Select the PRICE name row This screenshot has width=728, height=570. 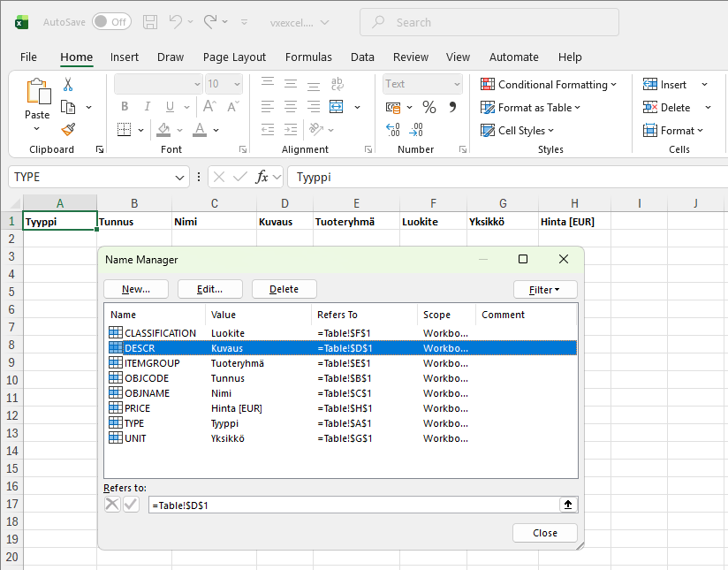tap(342, 408)
